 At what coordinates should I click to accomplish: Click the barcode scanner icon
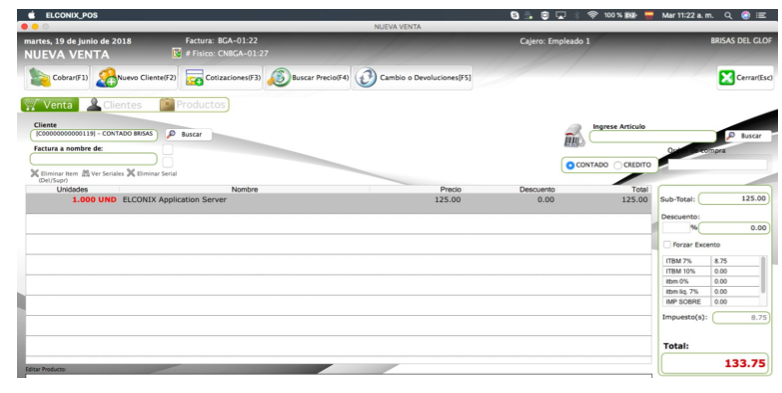click(x=574, y=136)
